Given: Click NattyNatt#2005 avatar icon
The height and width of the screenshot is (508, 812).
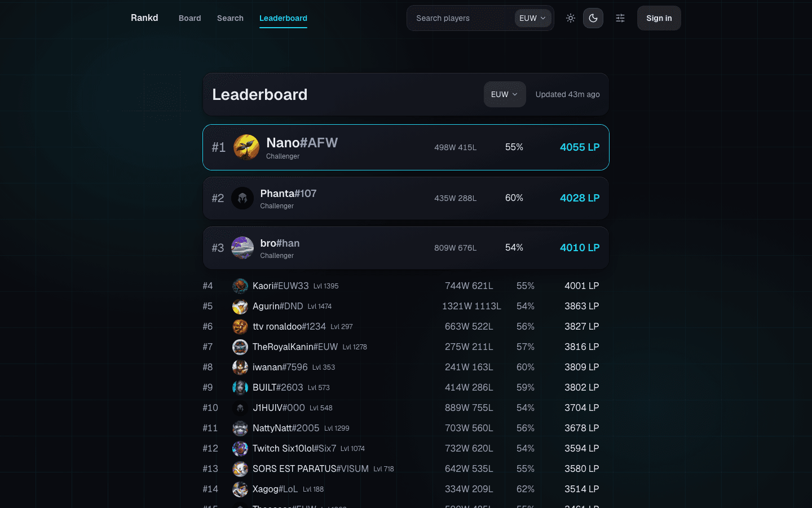Looking at the screenshot, I should coord(240,428).
